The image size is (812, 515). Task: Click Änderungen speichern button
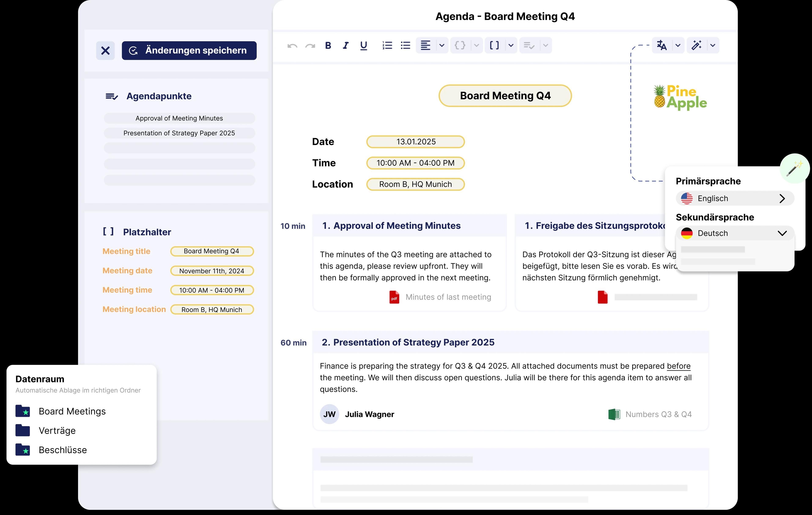point(189,51)
